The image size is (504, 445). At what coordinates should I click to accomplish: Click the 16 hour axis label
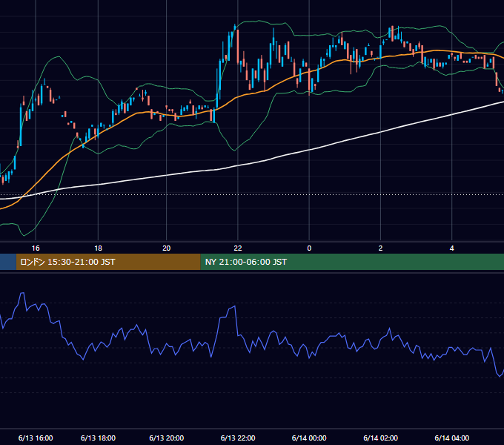pos(36,248)
